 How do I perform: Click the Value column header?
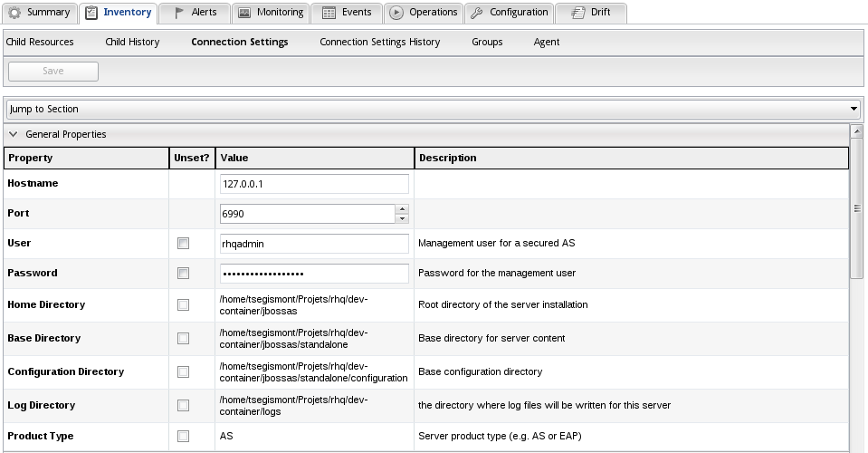(315, 158)
